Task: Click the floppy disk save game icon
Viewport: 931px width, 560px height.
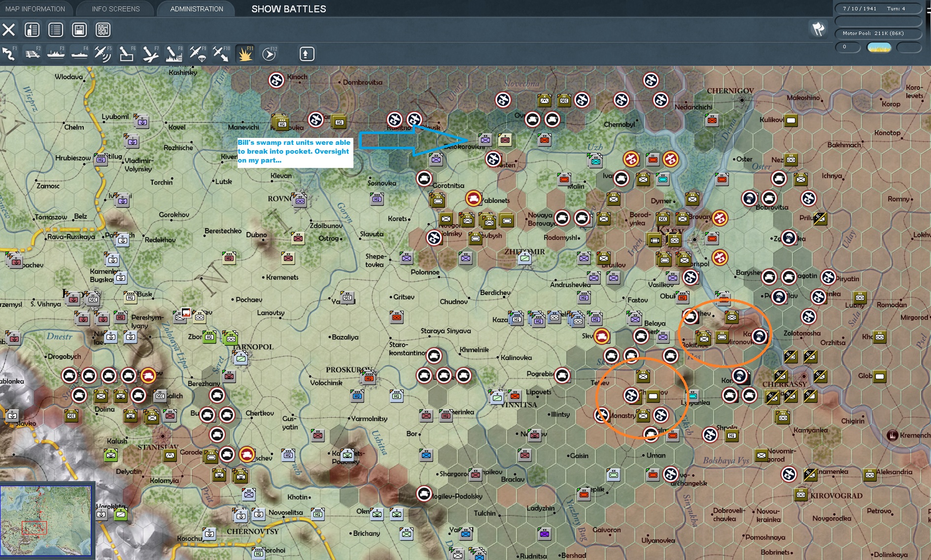Action: (79, 30)
